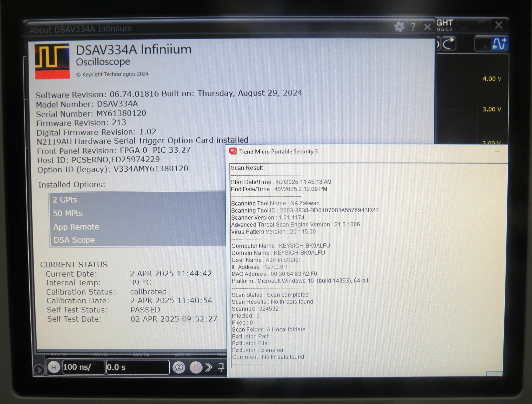Select 50 MPts in Installed Options list

138,213
